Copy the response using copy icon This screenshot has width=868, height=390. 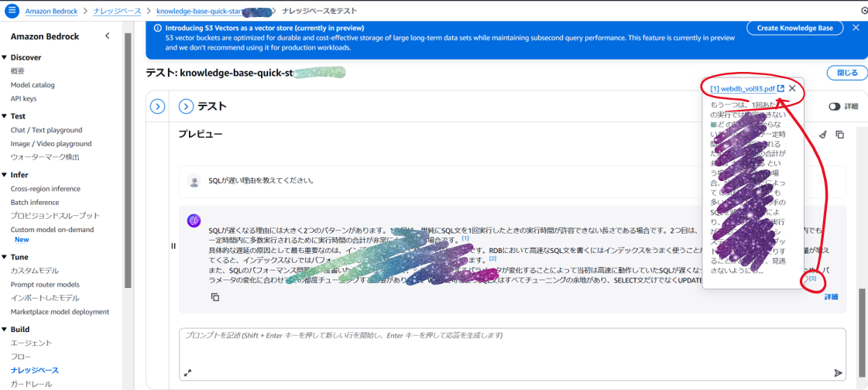pyautogui.click(x=215, y=298)
